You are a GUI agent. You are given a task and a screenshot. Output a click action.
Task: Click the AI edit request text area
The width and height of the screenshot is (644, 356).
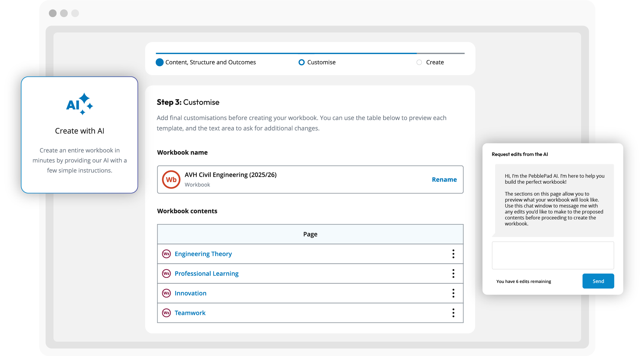pyautogui.click(x=553, y=256)
